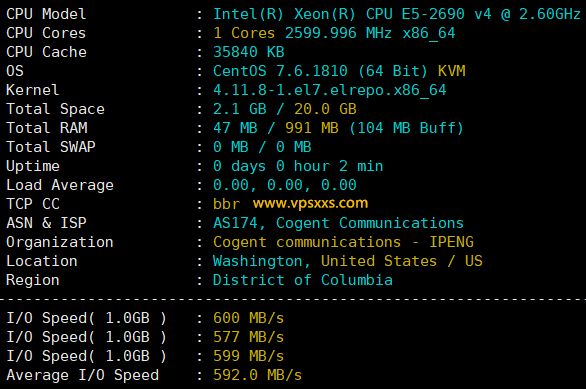Click the 'Total Space' label

click(55, 109)
